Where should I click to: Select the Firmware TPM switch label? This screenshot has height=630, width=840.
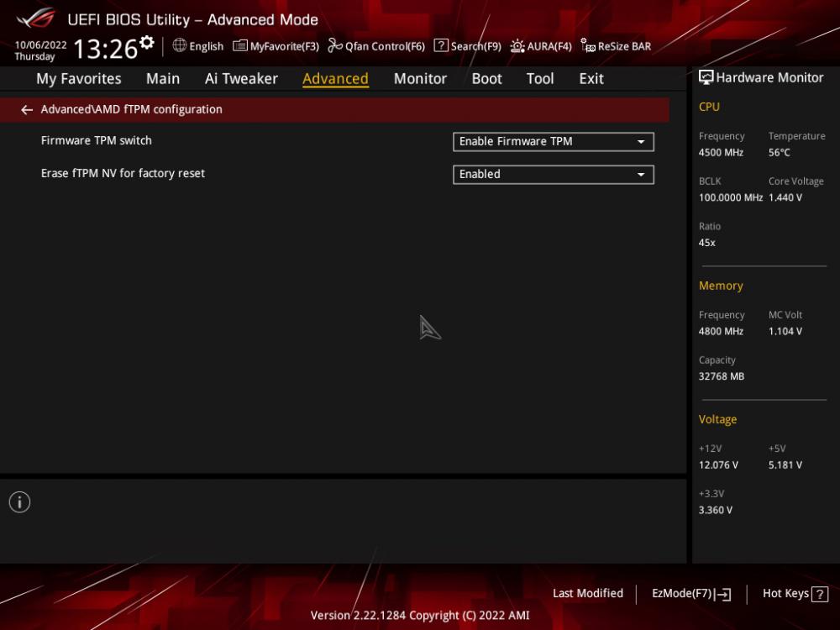(x=97, y=141)
